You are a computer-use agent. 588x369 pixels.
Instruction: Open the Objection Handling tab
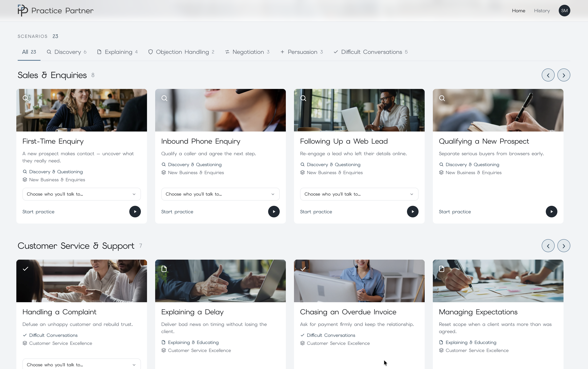click(x=181, y=52)
